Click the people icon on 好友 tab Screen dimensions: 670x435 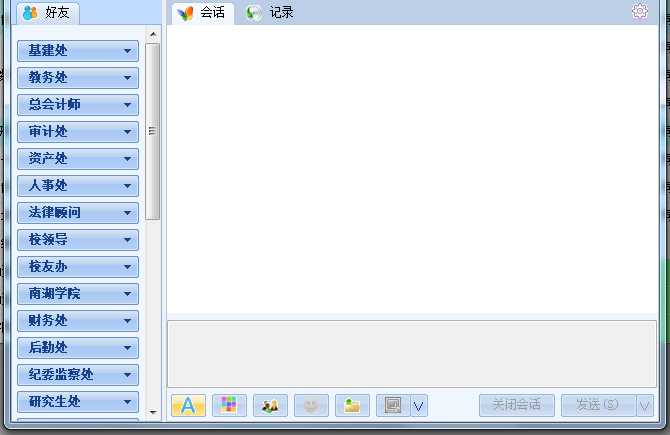(x=30, y=13)
